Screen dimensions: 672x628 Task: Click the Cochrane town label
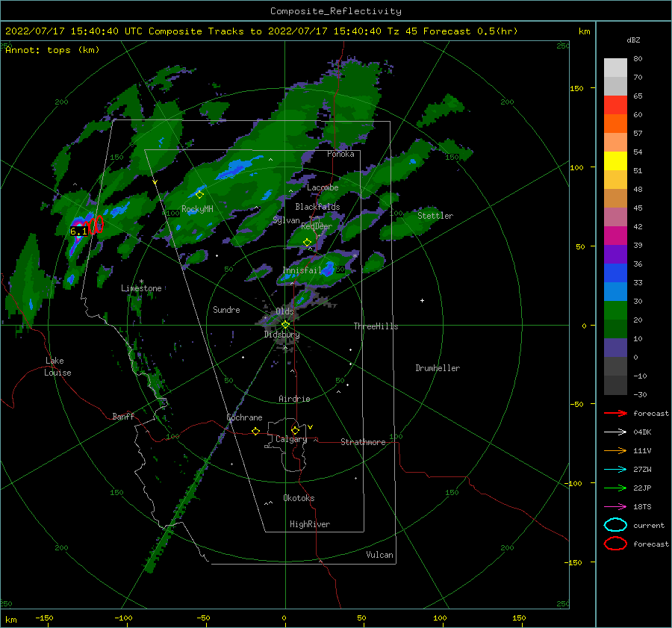[x=244, y=417]
